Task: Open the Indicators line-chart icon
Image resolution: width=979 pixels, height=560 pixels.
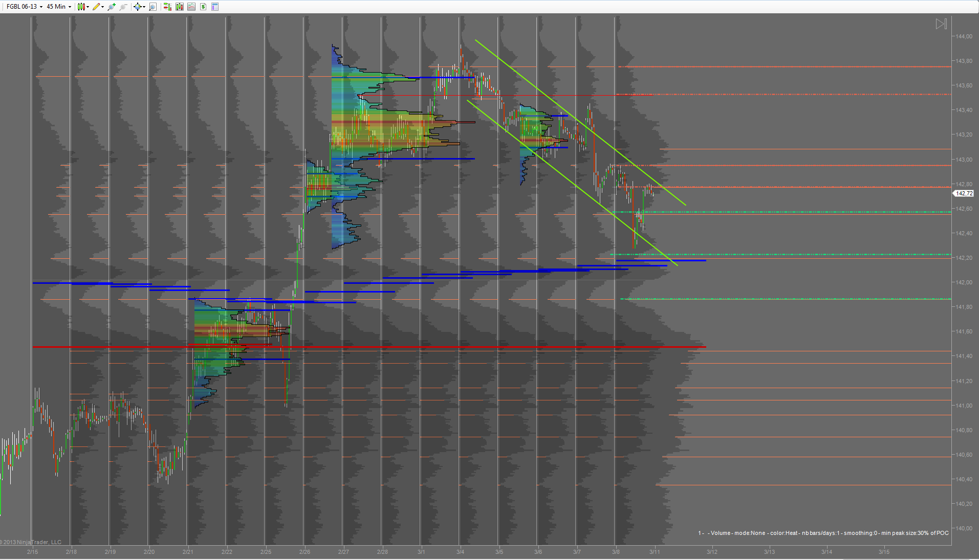Action: (191, 7)
